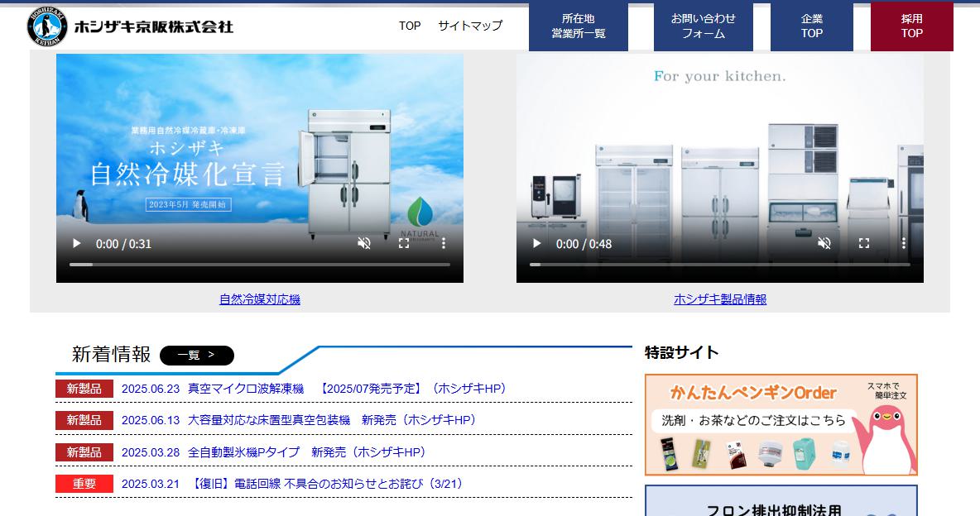This screenshot has height=516, width=980.
Task: Go to 採用 TOP
Action: point(912,26)
